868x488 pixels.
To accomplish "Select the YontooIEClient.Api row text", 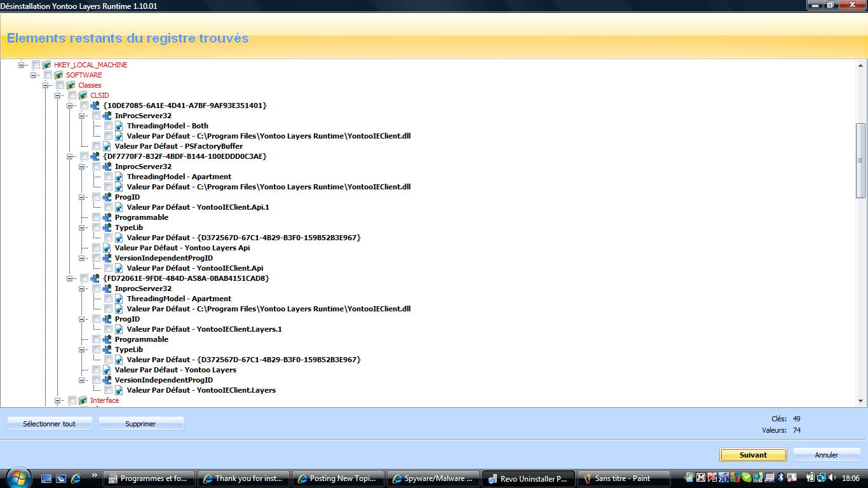I will point(194,268).
